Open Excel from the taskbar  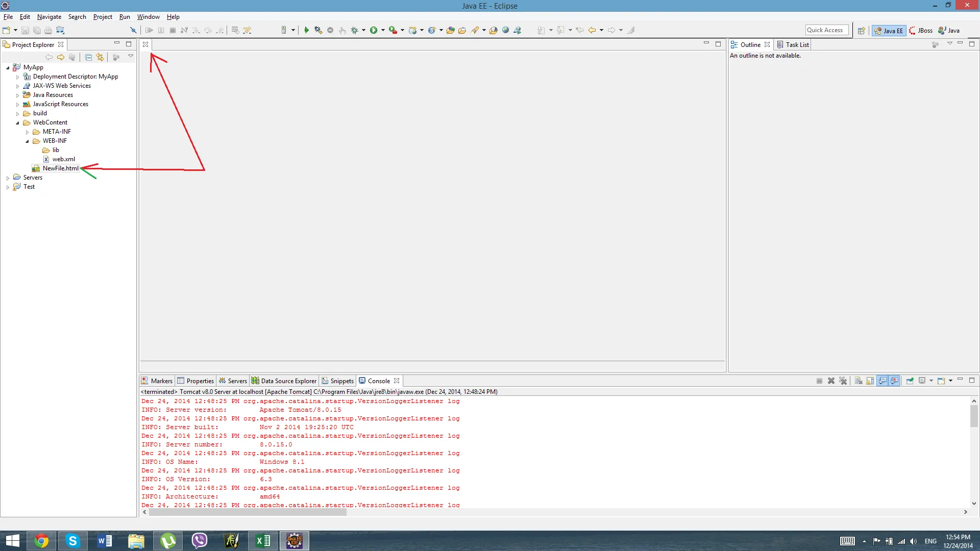pos(263,541)
